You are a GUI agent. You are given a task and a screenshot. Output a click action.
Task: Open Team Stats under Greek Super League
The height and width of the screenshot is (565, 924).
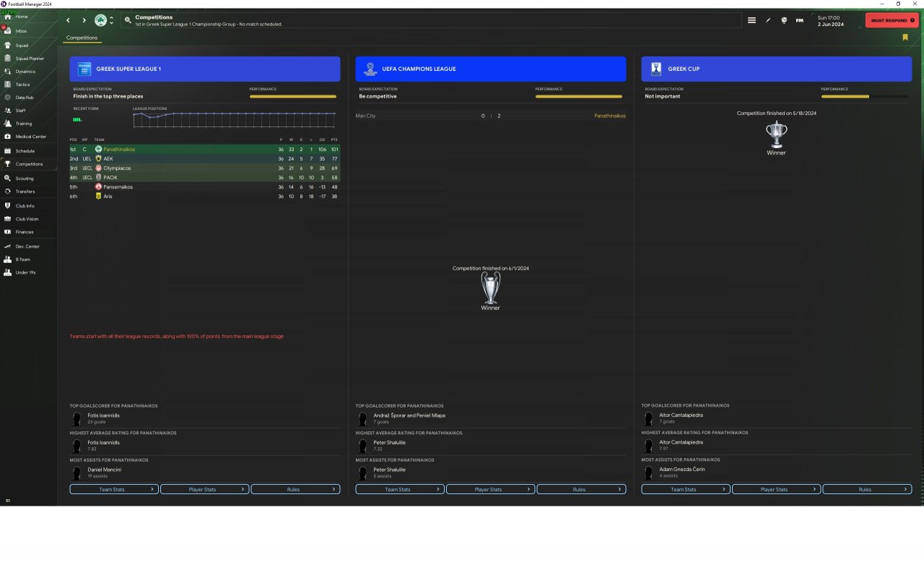[x=114, y=489]
